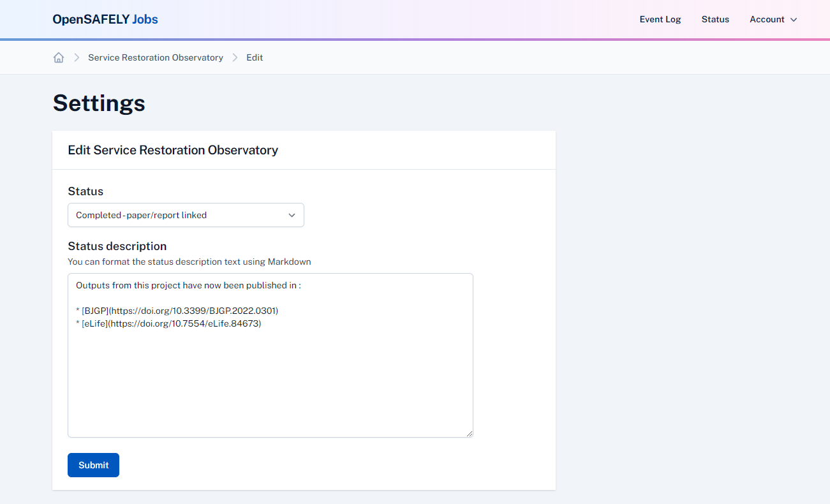Click the 'Edit Service Restoration Observatory' heading
The image size is (830, 504).
tap(173, 151)
